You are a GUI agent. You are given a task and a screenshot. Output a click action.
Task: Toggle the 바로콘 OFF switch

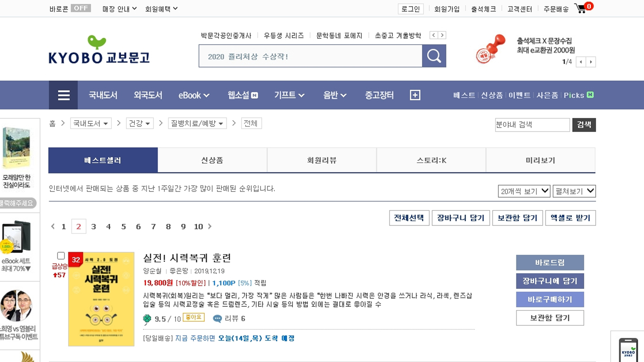pos(80,8)
